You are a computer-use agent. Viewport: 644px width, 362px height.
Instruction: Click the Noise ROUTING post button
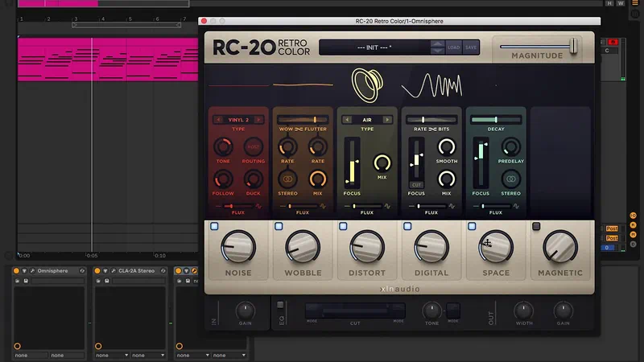(x=253, y=147)
